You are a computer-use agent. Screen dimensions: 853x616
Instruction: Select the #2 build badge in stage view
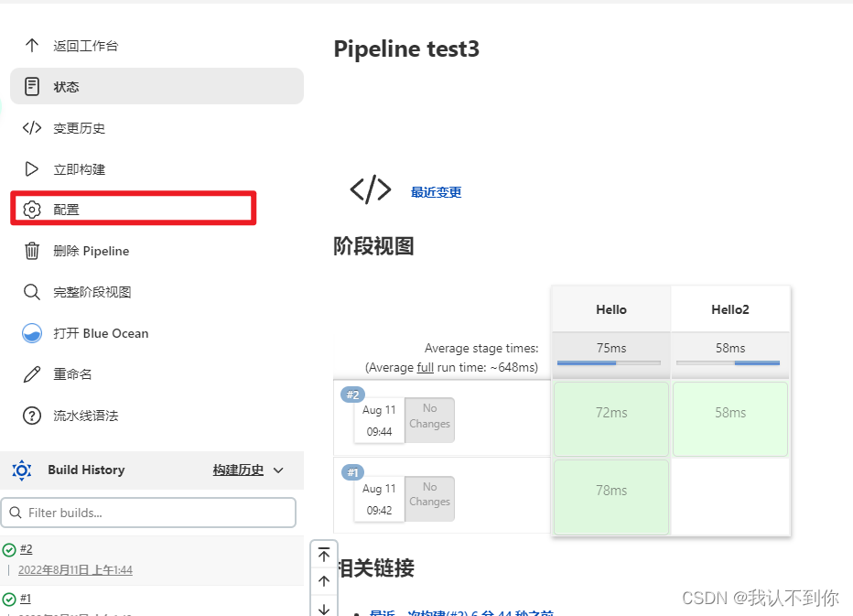tap(352, 394)
